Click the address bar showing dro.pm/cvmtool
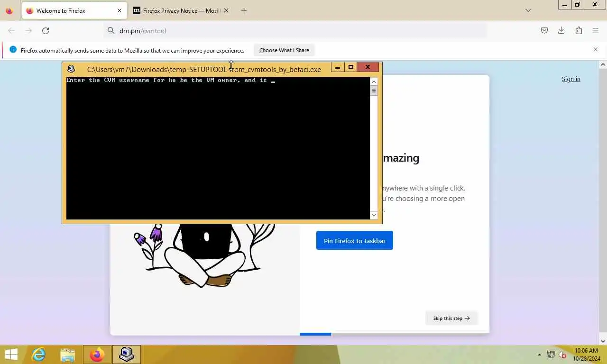This screenshot has width=607, height=364. pyautogui.click(x=295, y=31)
